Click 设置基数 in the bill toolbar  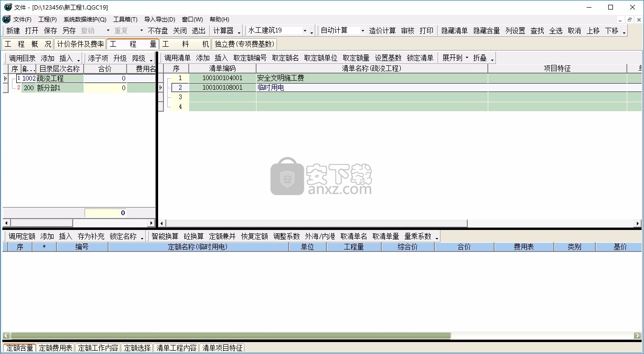click(x=388, y=58)
